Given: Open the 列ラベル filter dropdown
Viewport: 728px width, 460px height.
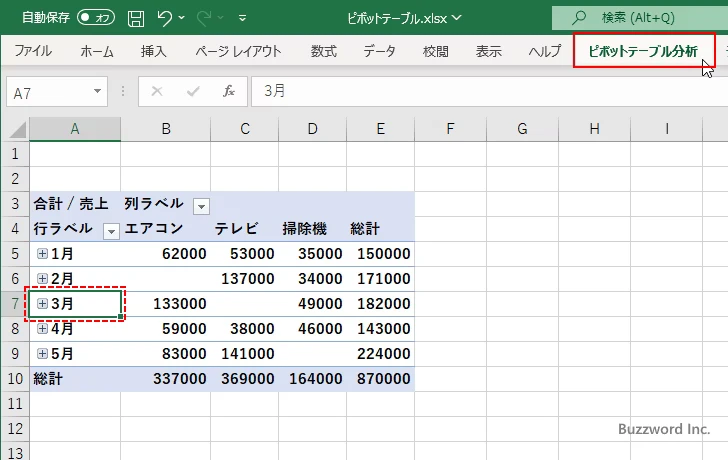Looking at the screenshot, I should click(201, 205).
